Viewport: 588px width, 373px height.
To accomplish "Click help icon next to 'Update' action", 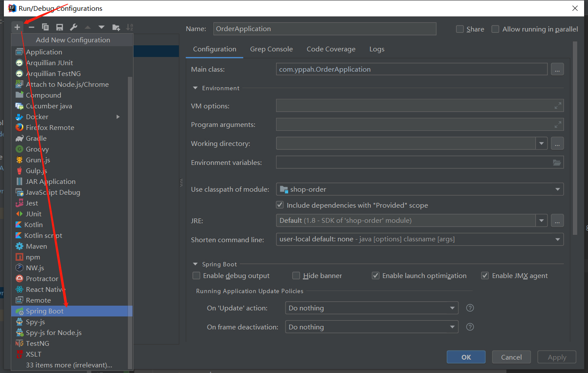I will coord(470,308).
